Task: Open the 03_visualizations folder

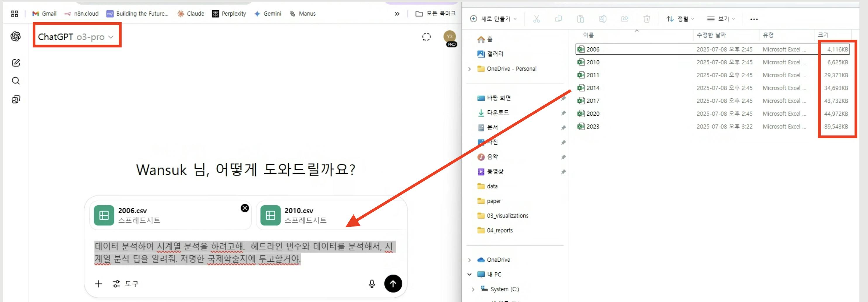Action: 503,216
